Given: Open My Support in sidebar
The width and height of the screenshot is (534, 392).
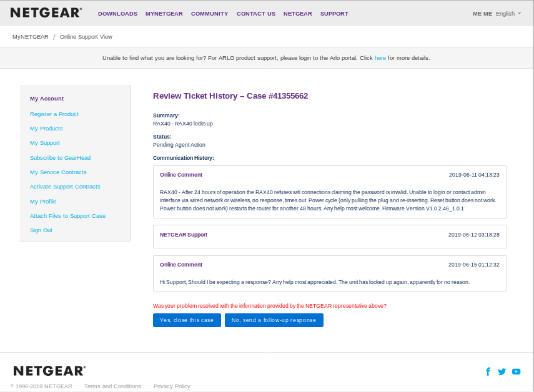Looking at the screenshot, I should pyautogui.click(x=44, y=143).
